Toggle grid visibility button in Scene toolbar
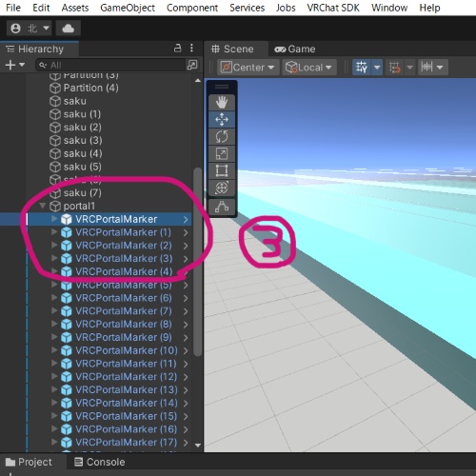This screenshot has width=476, height=476. [x=362, y=68]
